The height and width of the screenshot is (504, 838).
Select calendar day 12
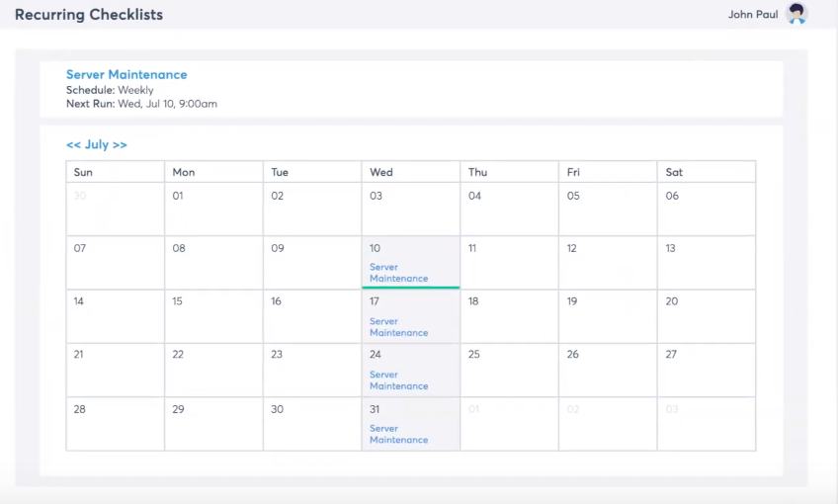coord(608,263)
